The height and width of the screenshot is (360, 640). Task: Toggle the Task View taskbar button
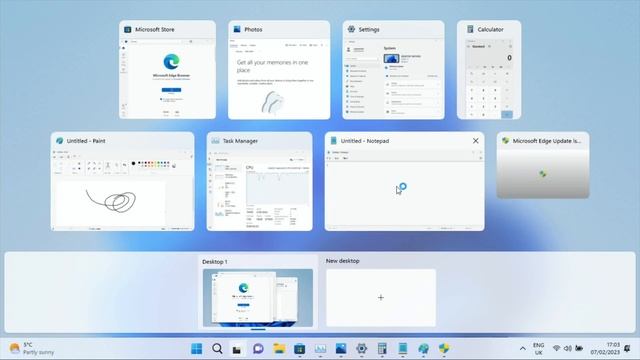point(237,349)
